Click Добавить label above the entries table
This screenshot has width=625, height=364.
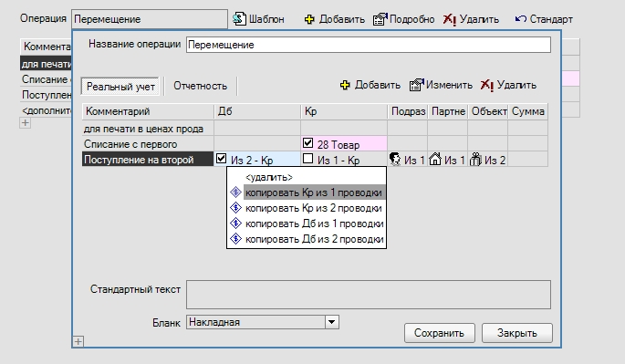(377, 85)
